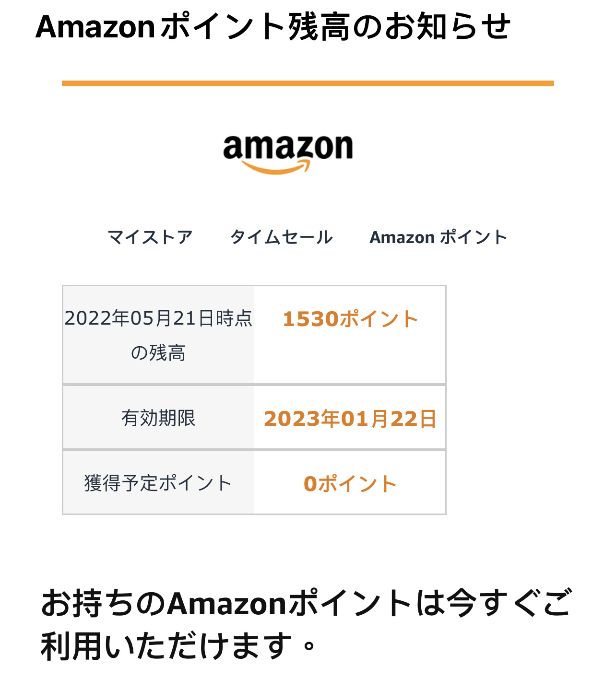Click the orange horizontal divider line

pyautogui.click(x=308, y=83)
